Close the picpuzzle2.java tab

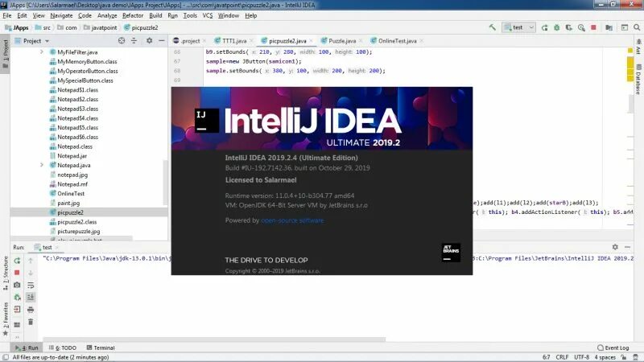click(311, 41)
